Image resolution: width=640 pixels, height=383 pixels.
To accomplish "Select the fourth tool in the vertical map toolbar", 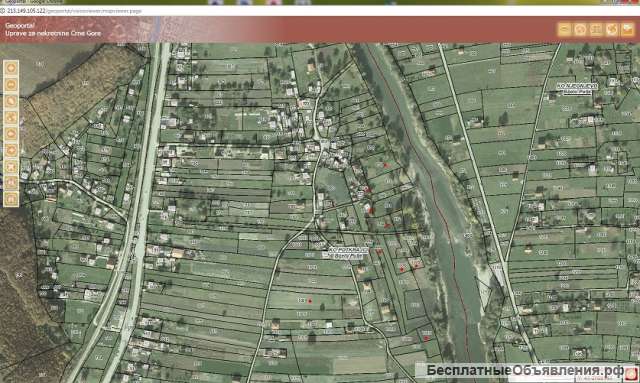I will 11,117.
